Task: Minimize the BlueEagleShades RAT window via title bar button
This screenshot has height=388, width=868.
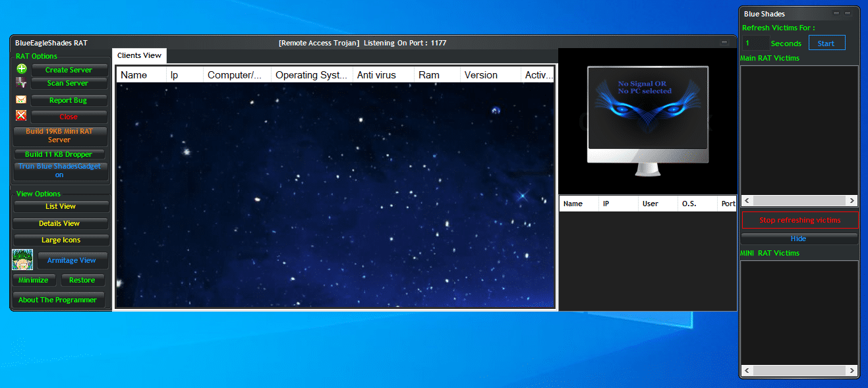Action: [724, 42]
